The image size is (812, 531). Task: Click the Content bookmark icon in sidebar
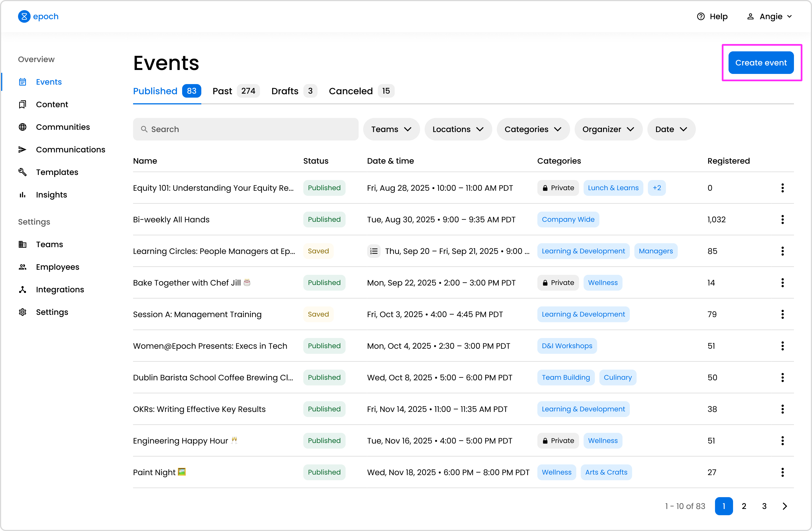click(x=23, y=104)
